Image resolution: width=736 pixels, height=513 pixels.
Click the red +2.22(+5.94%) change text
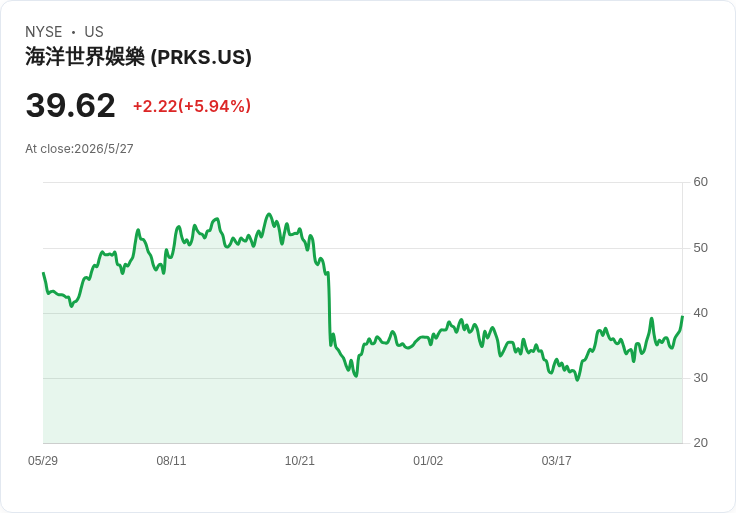[192, 106]
